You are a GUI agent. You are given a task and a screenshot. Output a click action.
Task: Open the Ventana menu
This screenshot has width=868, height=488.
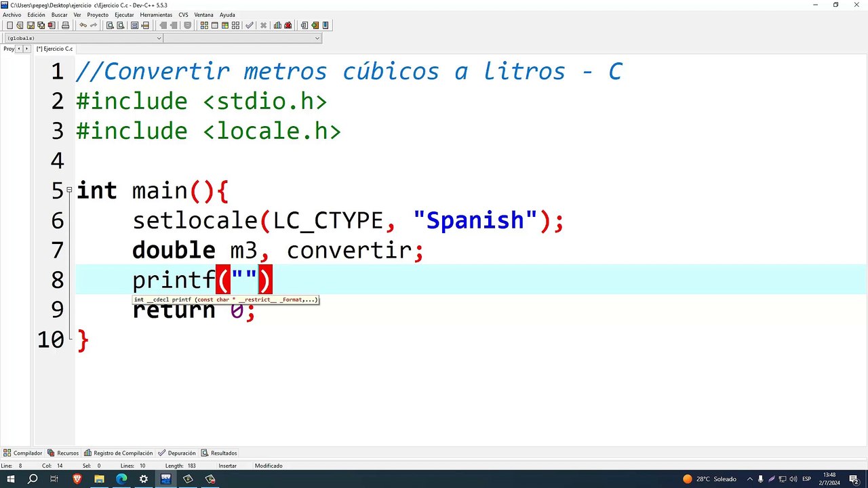(203, 14)
